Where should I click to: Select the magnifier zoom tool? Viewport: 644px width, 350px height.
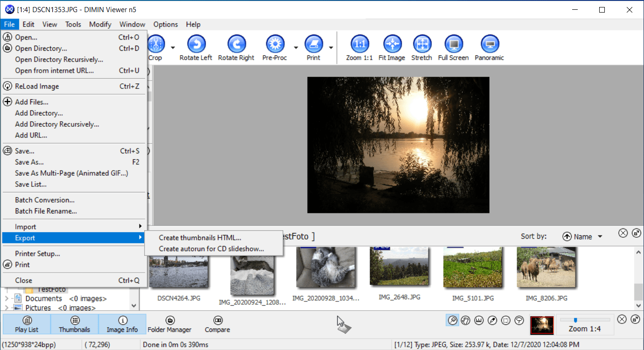(452, 320)
